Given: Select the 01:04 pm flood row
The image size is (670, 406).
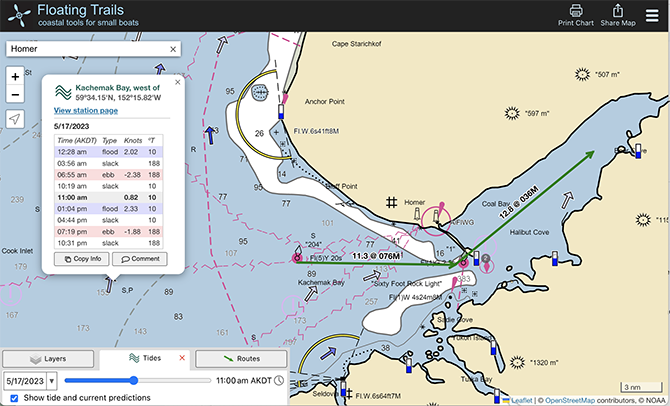Looking at the screenshot, I should coord(109,209).
